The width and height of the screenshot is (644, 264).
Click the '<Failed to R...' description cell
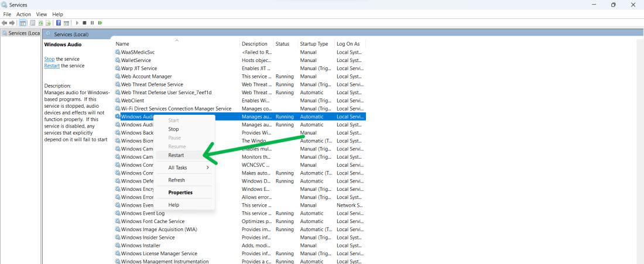[x=256, y=52]
